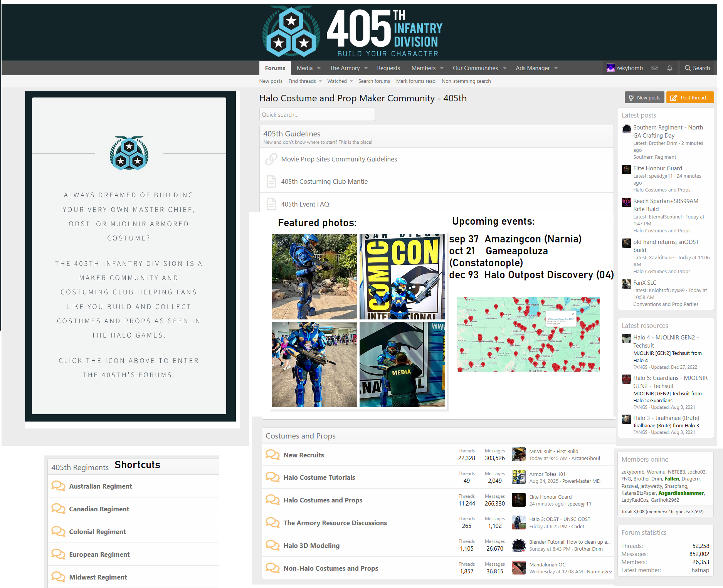Click avatar next to Armor Totes 101
The image size is (723, 588).
coord(519,477)
